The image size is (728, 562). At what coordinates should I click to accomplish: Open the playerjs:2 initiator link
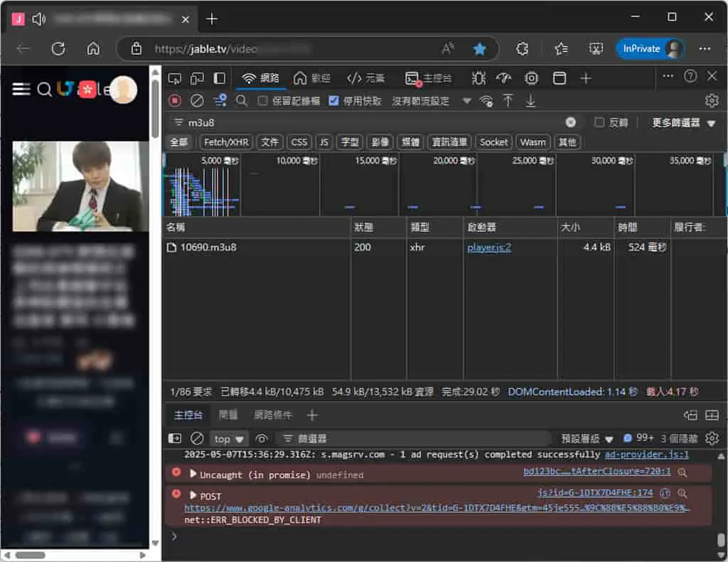coord(489,247)
